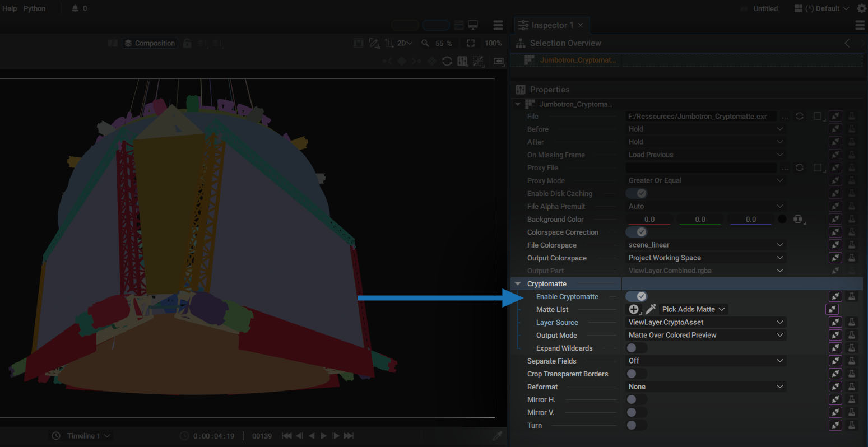The image size is (868, 447).
Task: Click the Composition button in viewer
Action: click(150, 43)
